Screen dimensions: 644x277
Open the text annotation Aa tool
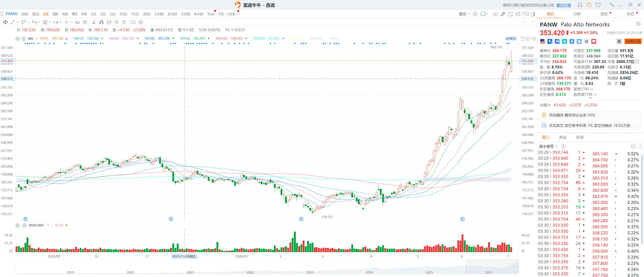click(x=77, y=22)
